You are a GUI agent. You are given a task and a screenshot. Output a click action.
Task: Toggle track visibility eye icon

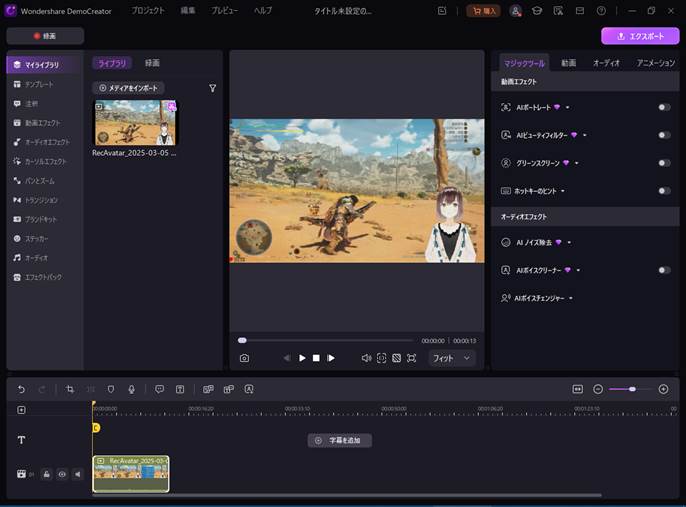click(62, 474)
